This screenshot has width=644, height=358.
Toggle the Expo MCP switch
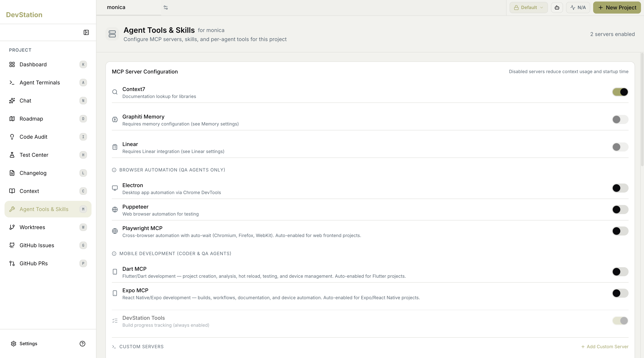[620, 293]
